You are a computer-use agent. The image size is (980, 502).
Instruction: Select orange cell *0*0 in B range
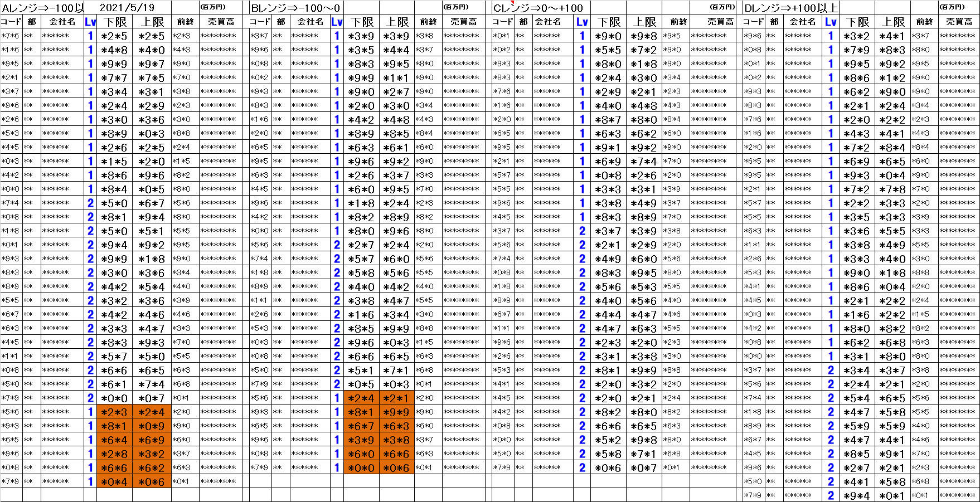point(361,467)
